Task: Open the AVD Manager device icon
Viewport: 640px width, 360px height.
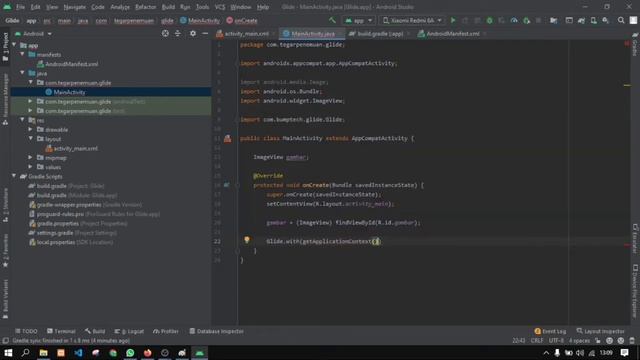Action: (593, 20)
